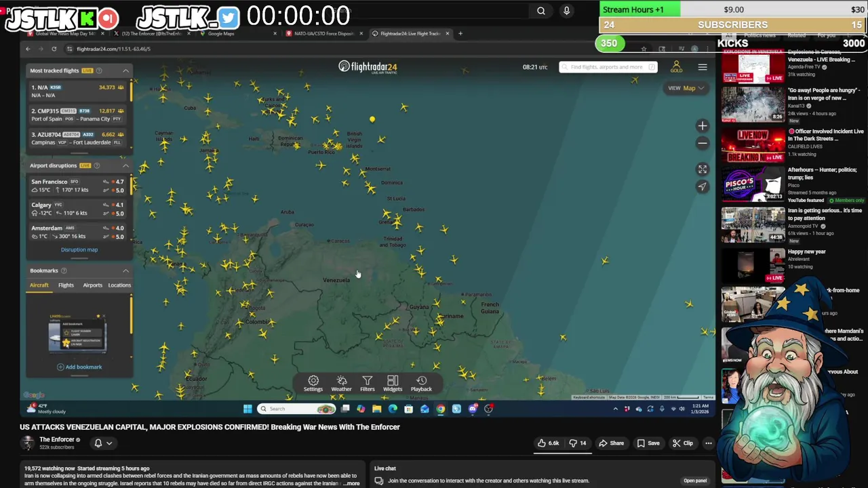Open The Enforcer channel name

57,439
